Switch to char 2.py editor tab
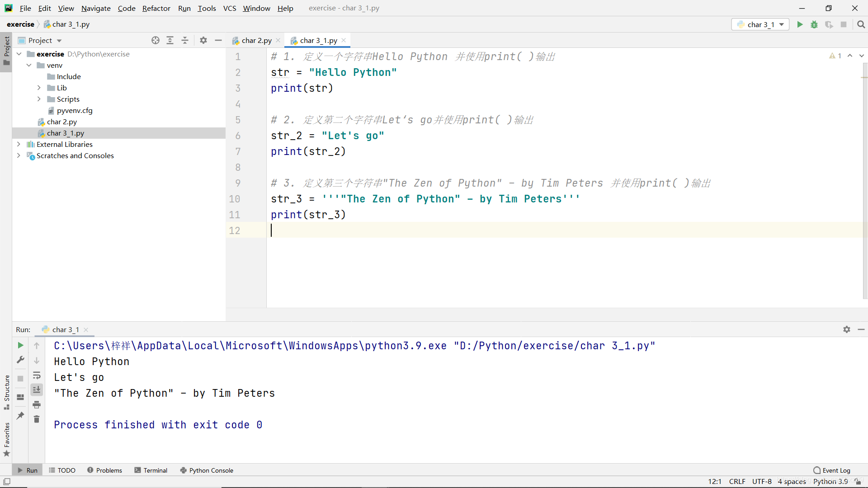The height and width of the screenshot is (488, 868). click(256, 40)
